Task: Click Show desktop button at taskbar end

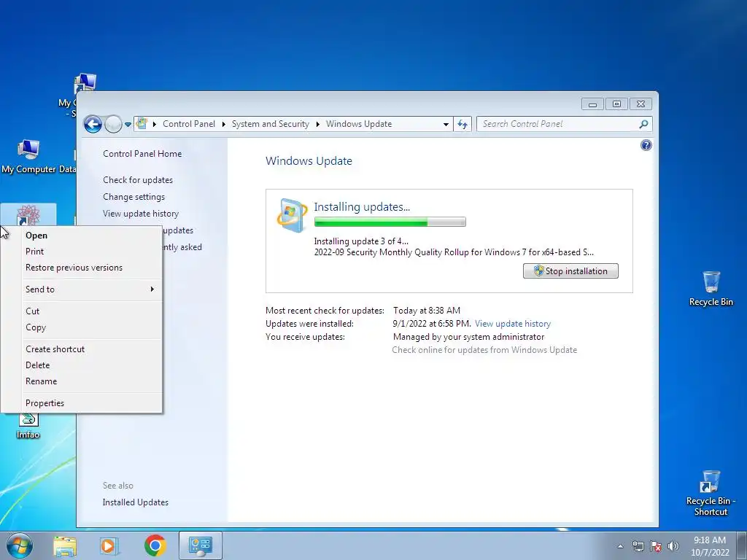Action: coord(742,545)
